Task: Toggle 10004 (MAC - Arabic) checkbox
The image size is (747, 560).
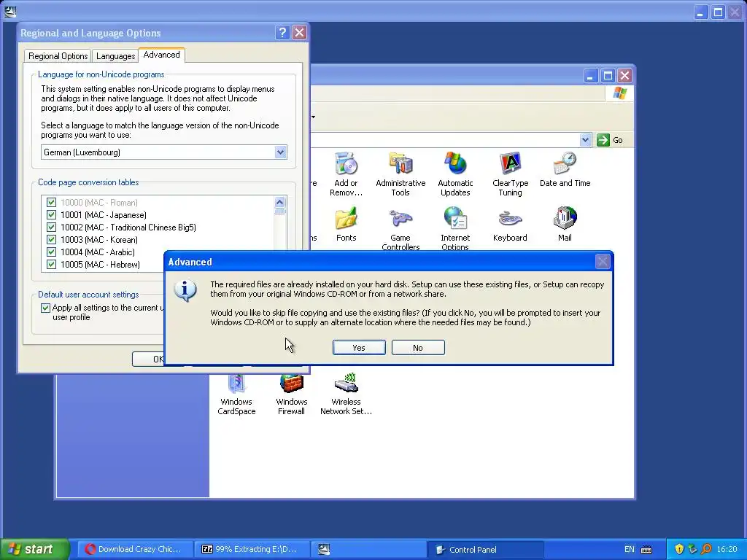Action: (52, 252)
